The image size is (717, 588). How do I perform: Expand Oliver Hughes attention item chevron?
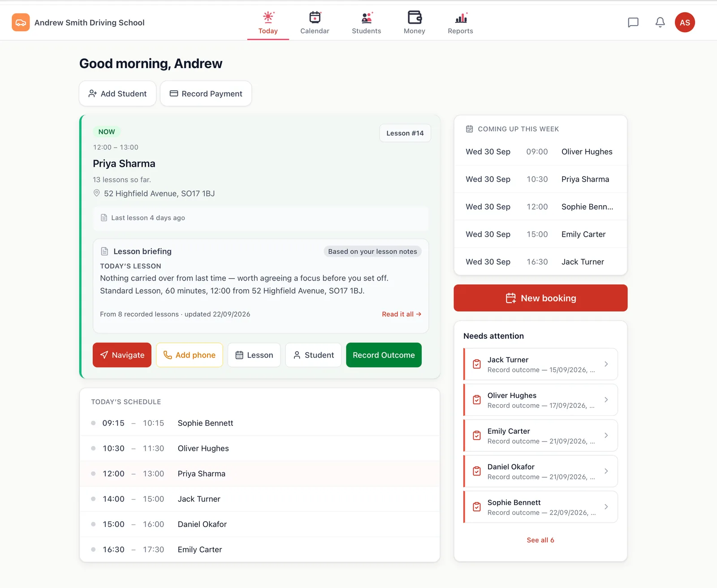point(606,400)
